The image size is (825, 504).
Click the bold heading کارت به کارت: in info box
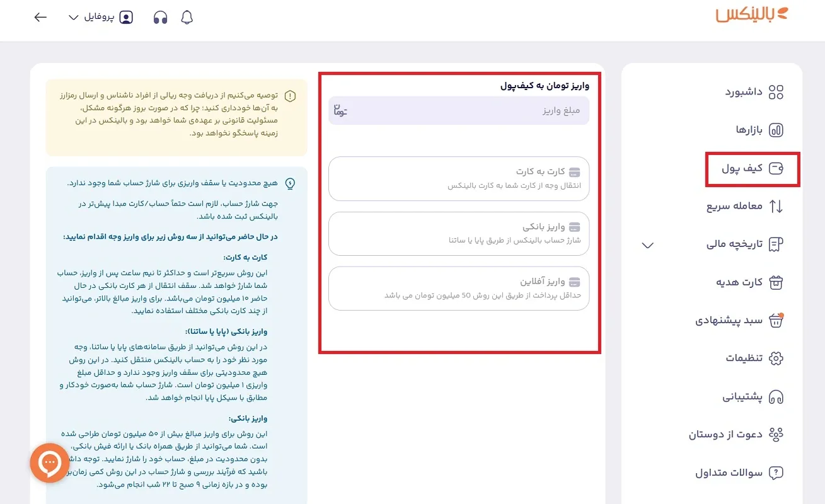click(x=245, y=257)
